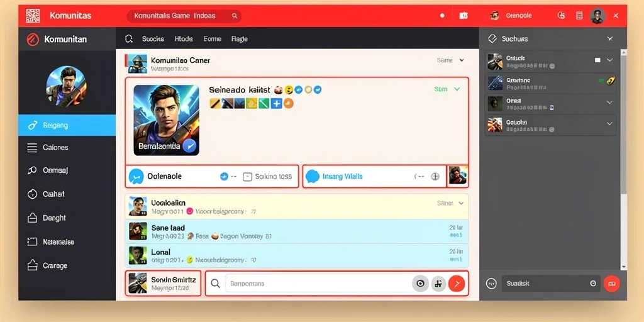This screenshot has height=322, width=644.
Task: Select Reigeng in the left sidebar
Action: [x=67, y=125]
